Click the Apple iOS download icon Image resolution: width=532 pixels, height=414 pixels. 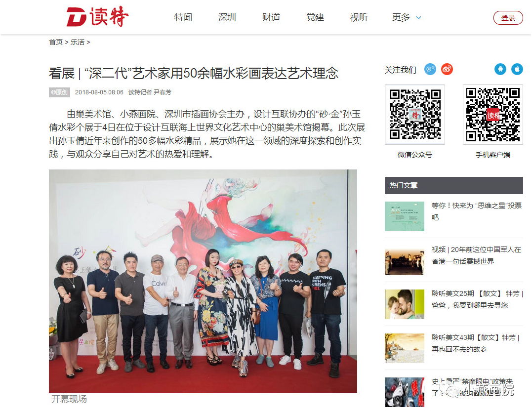(517, 69)
